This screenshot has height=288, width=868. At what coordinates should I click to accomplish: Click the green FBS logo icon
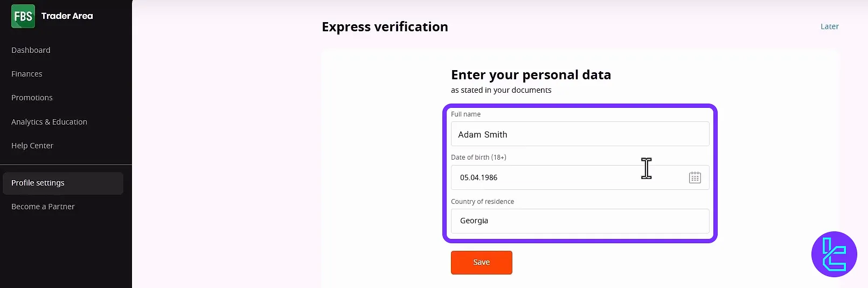(23, 16)
